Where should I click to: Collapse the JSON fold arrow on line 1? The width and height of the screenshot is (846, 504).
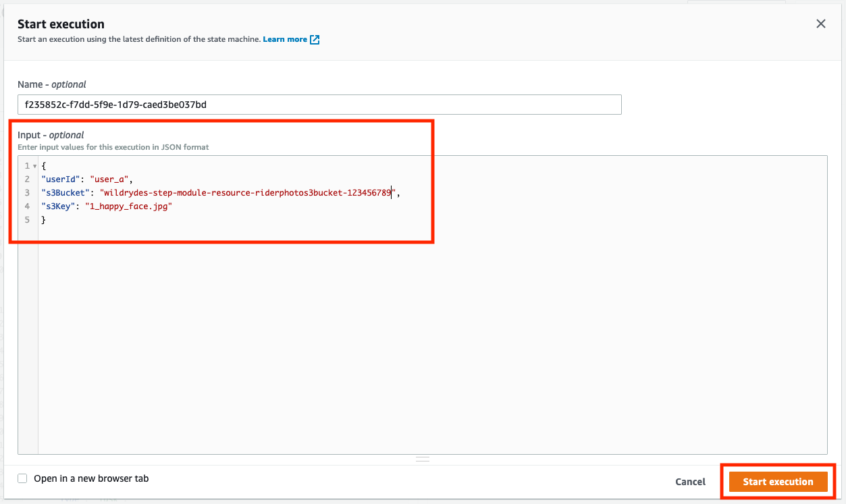tap(34, 166)
